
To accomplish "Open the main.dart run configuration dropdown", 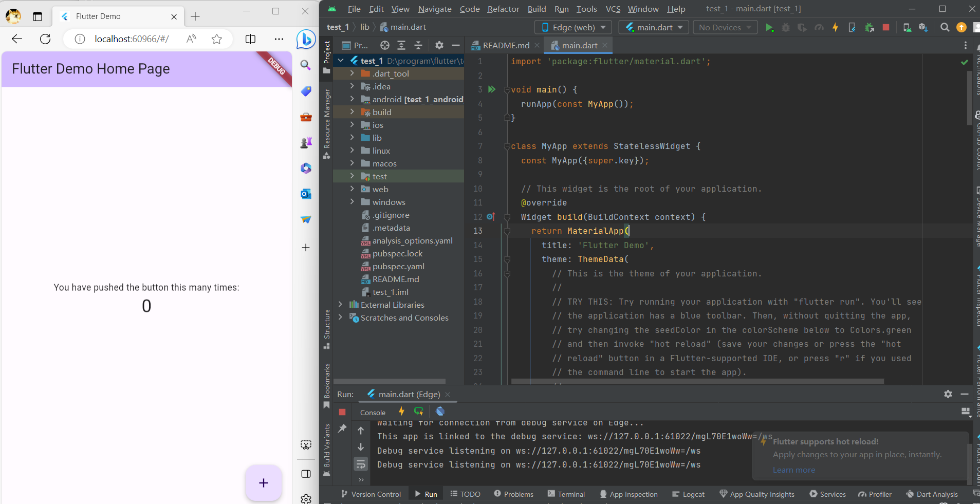I will 654,27.
